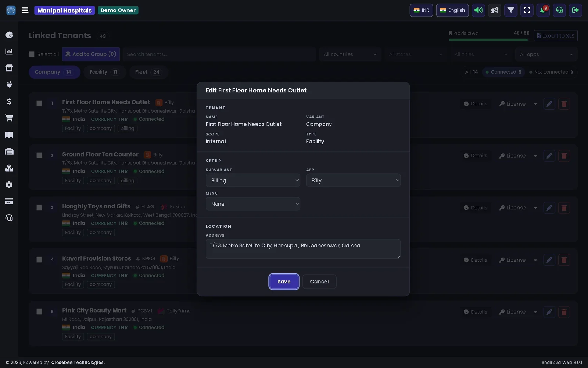
Task: Open the App dropdown showing Billy
Action: point(353,180)
